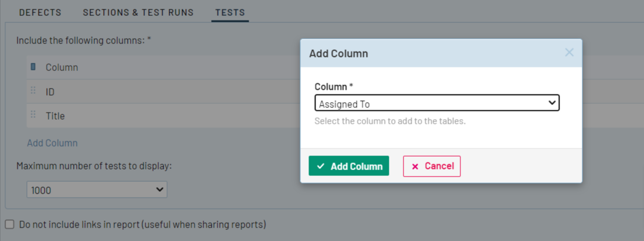The width and height of the screenshot is (644, 241).
Task: Click the drag handle beside ID row
Action: tap(33, 91)
